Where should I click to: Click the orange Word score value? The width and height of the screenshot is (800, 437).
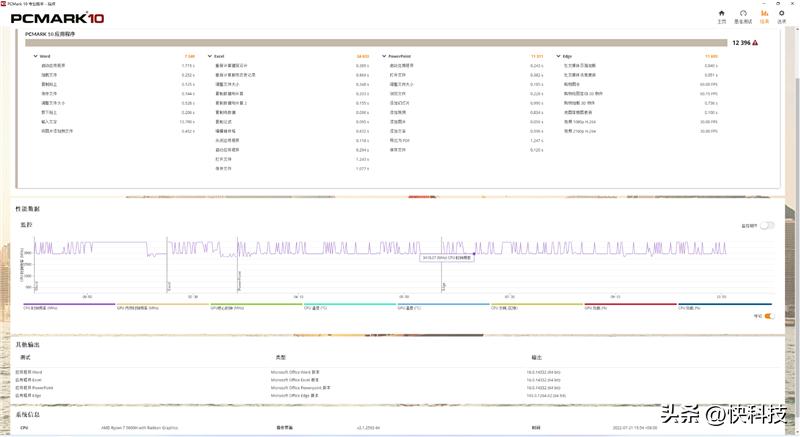point(190,56)
